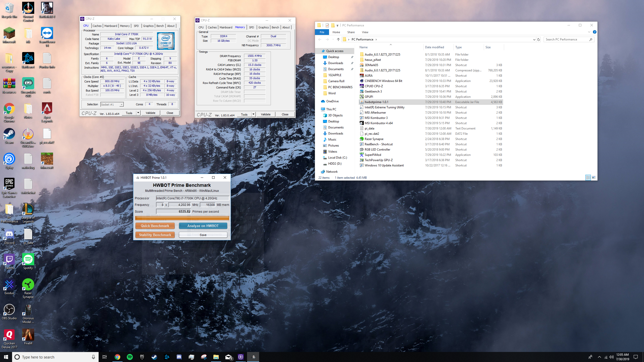644x362 pixels.
Task: Show hidden system tray icons
Action: (x=599, y=357)
